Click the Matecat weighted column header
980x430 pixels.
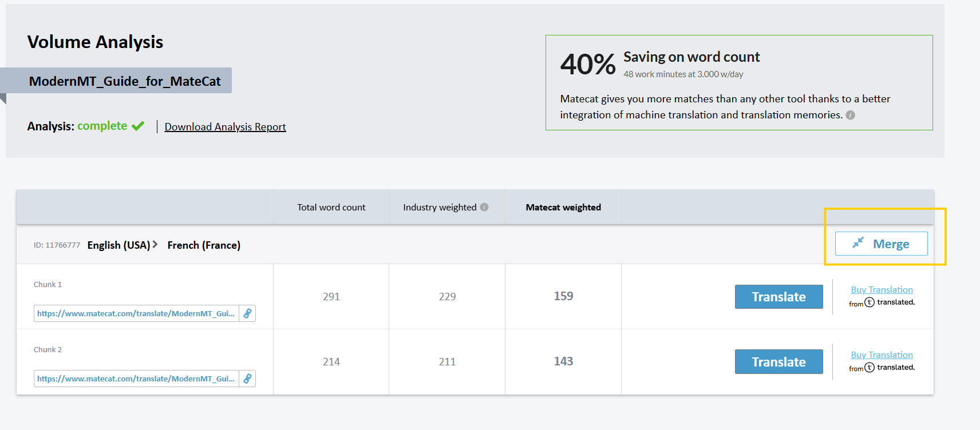563,207
